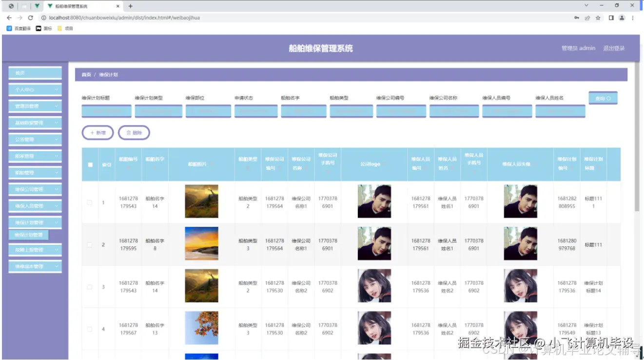Reload the page with the refresh icon
This screenshot has height=360, width=644.
[x=31, y=18]
